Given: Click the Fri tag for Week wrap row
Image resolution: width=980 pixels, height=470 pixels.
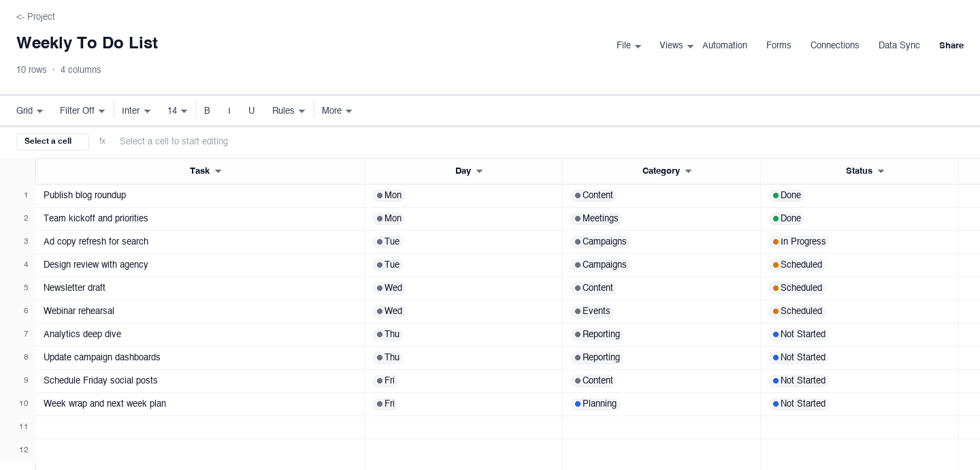Looking at the screenshot, I should pos(385,404).
